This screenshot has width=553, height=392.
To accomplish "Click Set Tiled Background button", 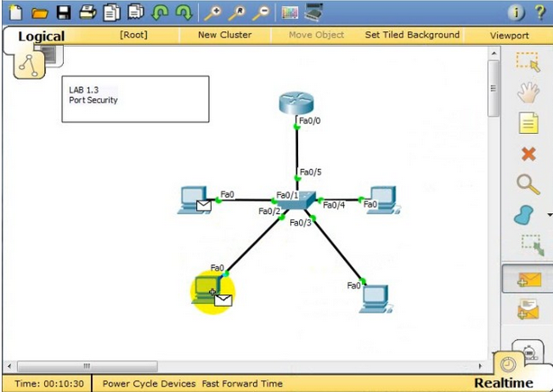I will [x=412, y=35].
